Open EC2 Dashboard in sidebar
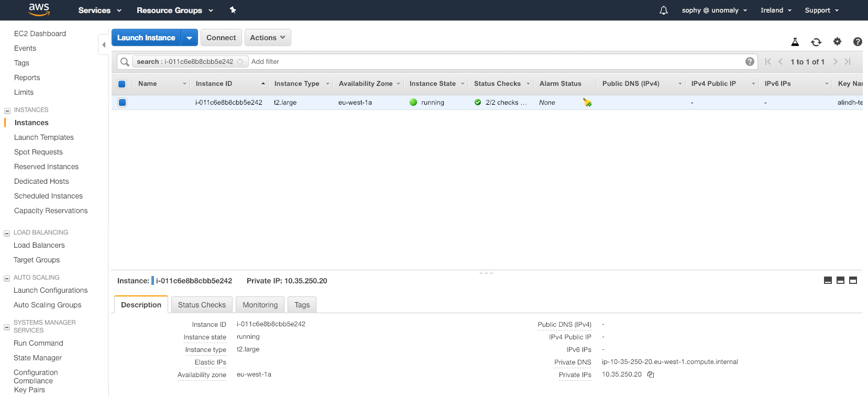Viewport: 868px width, 397px height. tap(40, 34)
